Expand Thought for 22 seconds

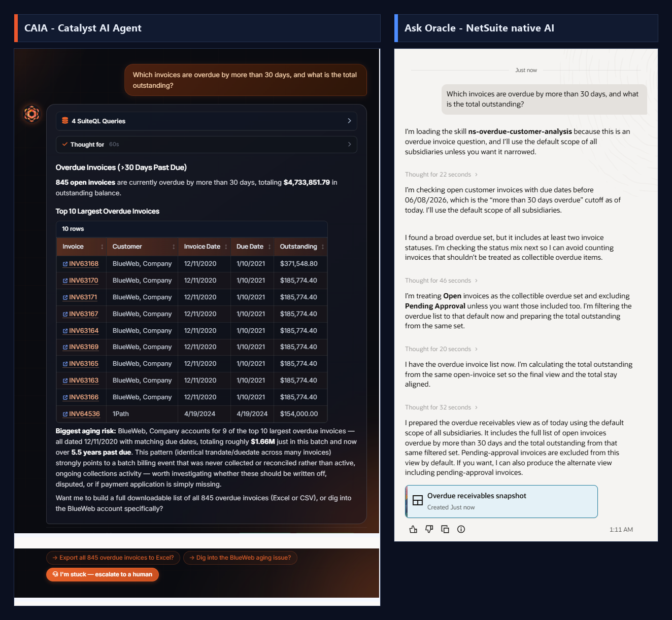[x=441, y=175]
